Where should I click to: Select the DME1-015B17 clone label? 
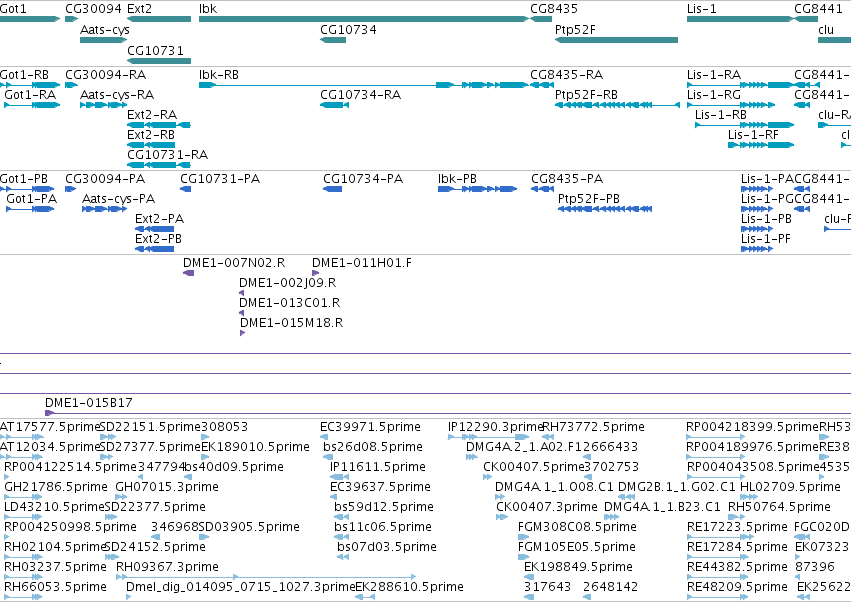click(88, 403)
